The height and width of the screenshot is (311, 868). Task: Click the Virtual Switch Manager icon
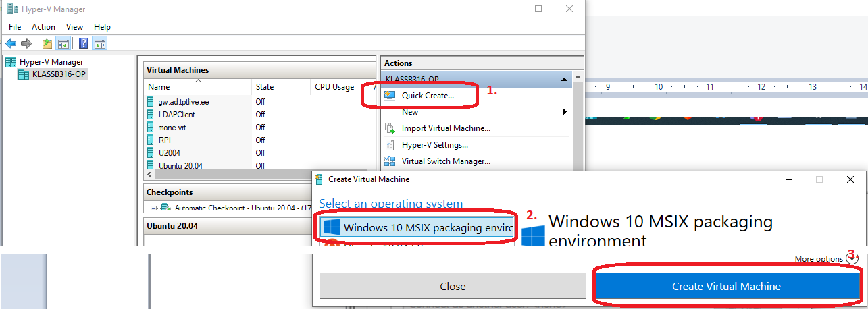pyautogui.click(x=390, y=161)
